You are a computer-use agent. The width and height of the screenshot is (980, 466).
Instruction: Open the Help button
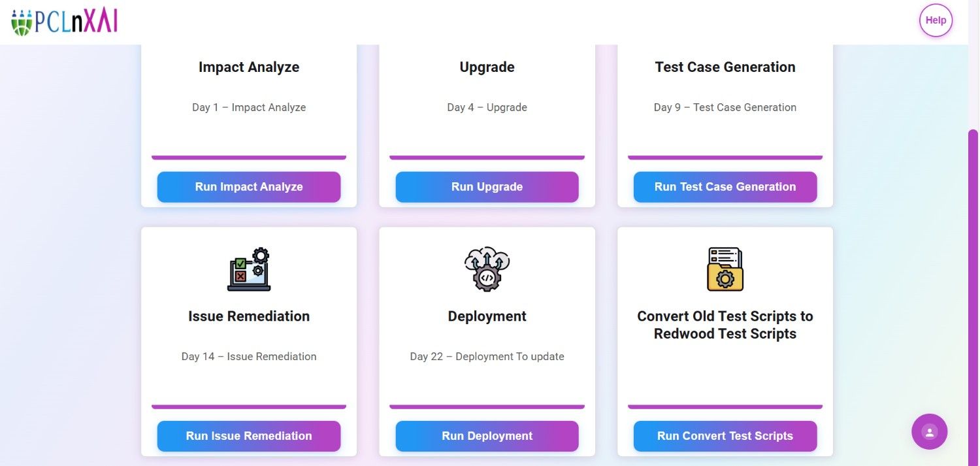tap(936, 20)
